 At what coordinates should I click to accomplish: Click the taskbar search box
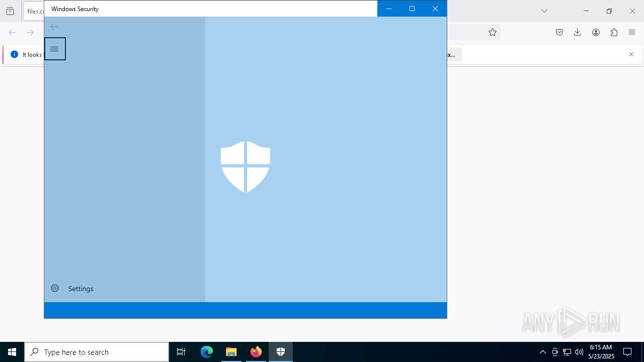pyautogui.click(x=97, y=352)
